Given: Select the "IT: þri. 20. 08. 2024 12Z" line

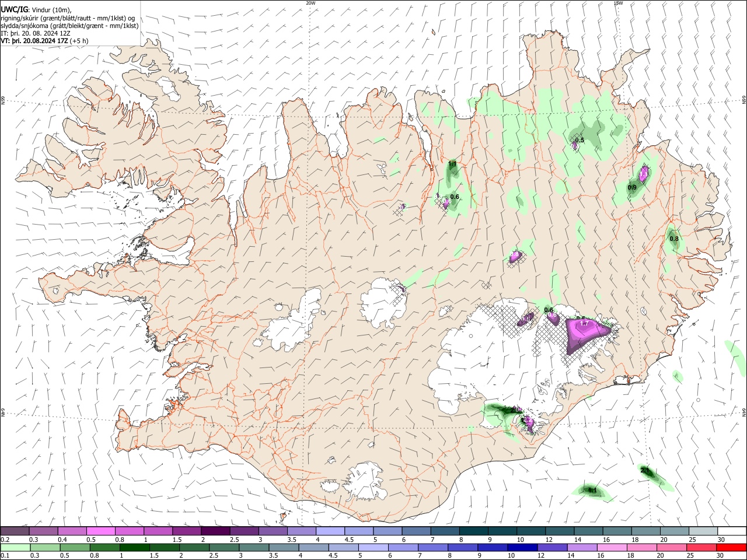Looking at the screenshot, I should [36, 33].
